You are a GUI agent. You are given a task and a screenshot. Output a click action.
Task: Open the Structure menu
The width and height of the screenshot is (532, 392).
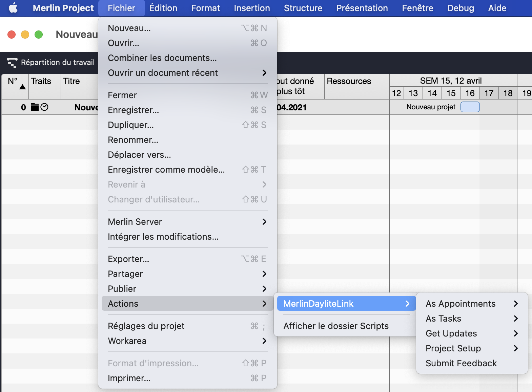pos(303,8)
